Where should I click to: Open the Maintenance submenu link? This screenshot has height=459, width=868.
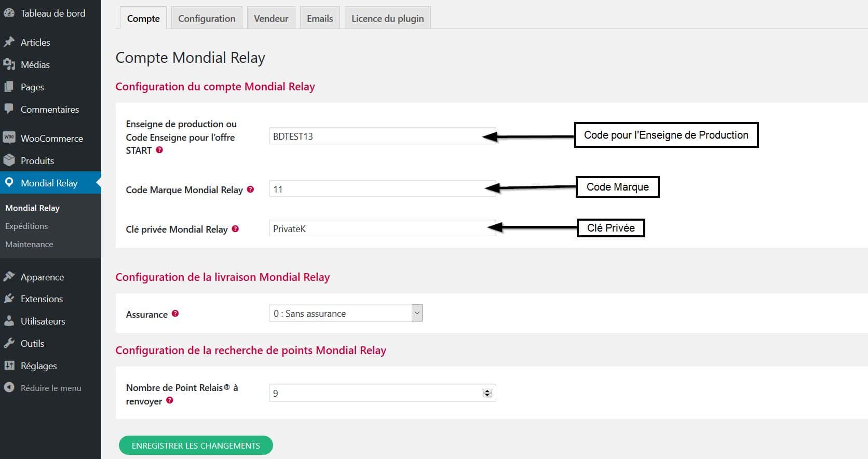[x=29, y=244]
